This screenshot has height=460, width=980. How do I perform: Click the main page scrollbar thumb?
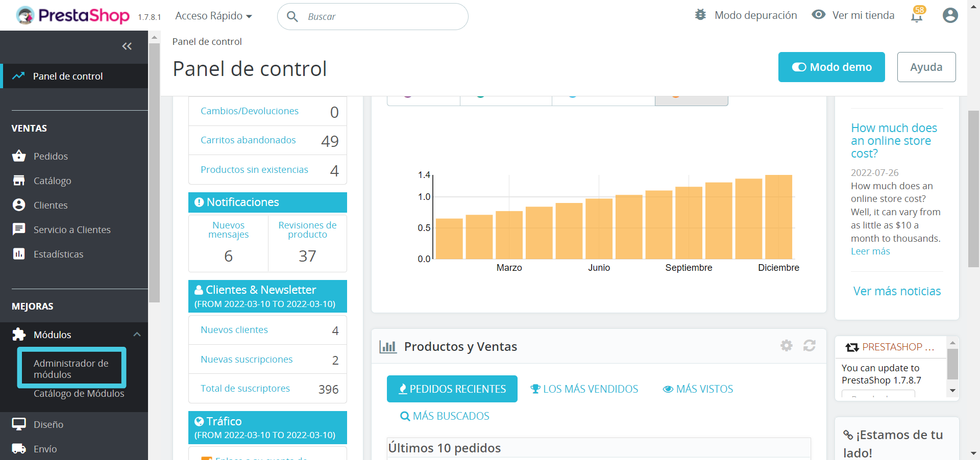973,189
